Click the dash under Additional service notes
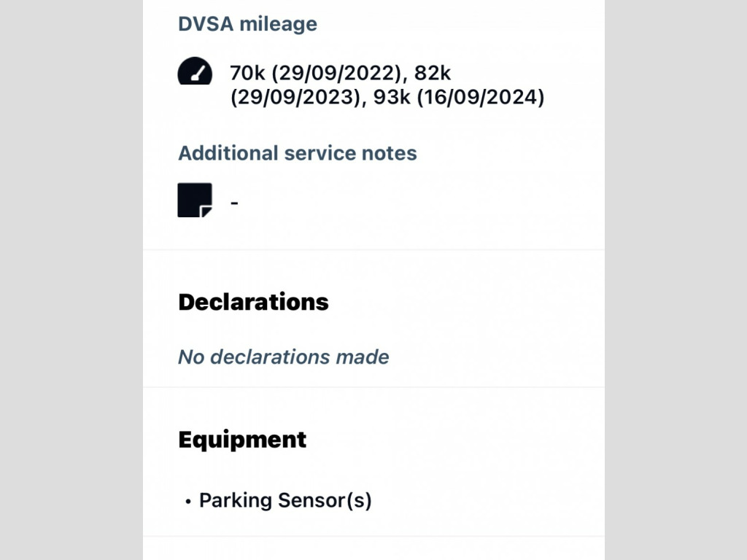 [x=234, y=202]
